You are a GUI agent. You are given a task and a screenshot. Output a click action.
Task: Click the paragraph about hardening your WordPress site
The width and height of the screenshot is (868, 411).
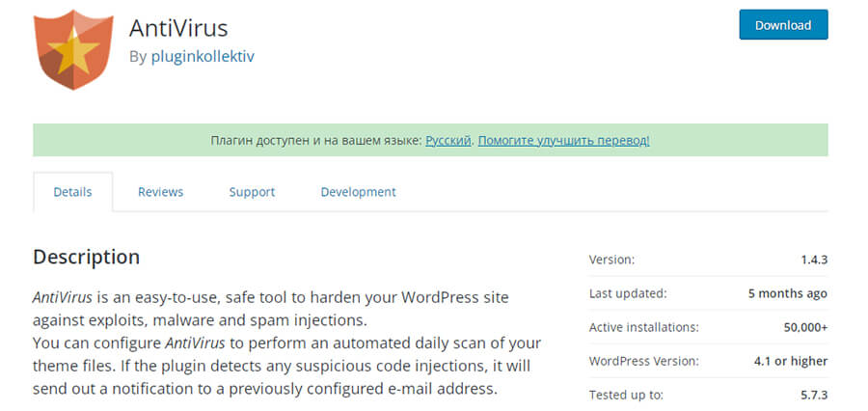point(270,308)
